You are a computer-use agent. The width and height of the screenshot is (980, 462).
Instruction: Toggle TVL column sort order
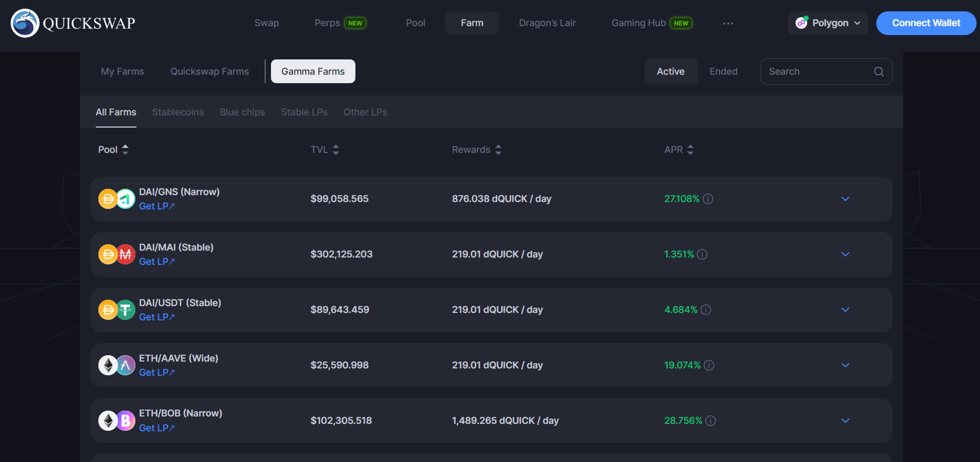336,150
